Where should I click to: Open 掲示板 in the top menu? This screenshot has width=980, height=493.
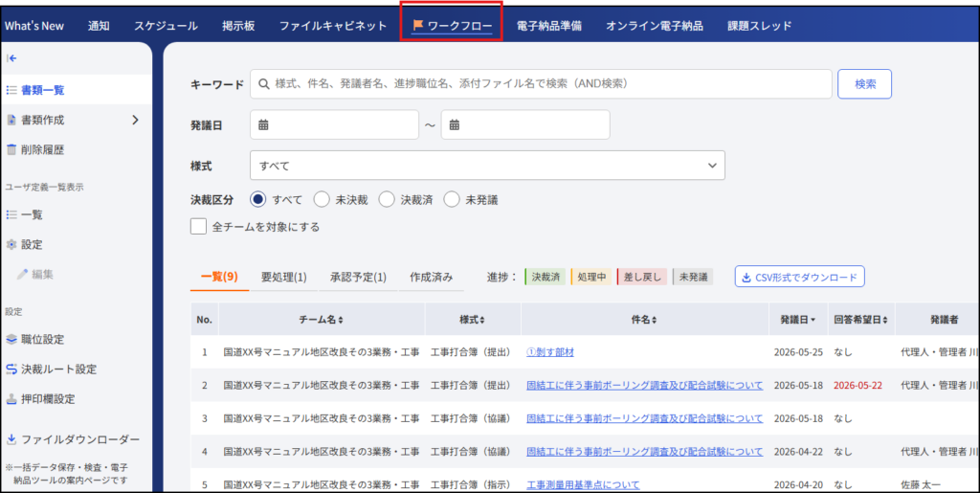coord(238,26)
